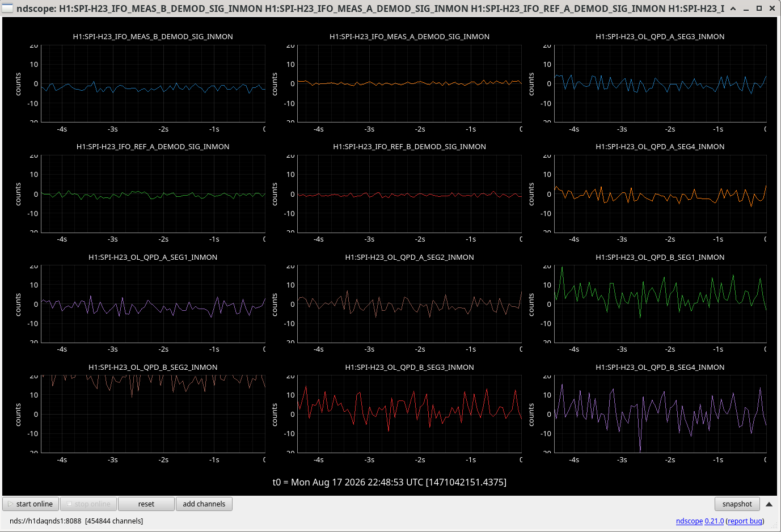Click the H1:SPI-H23_IFO_REF_A_DEMOD_SIG_INMON plot title
781x532 pixels.
(153, 146)
